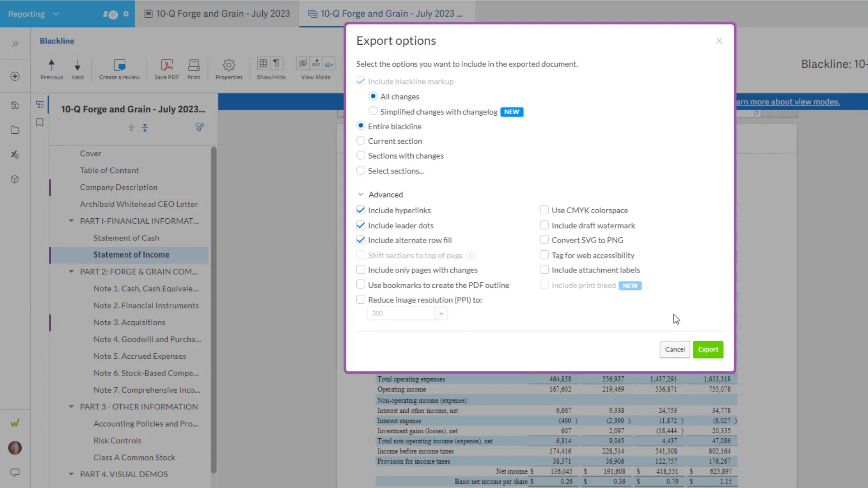Open the bookmark panel icon
Viewport: 868px width, 488px height.
click(x=40, y=122)
